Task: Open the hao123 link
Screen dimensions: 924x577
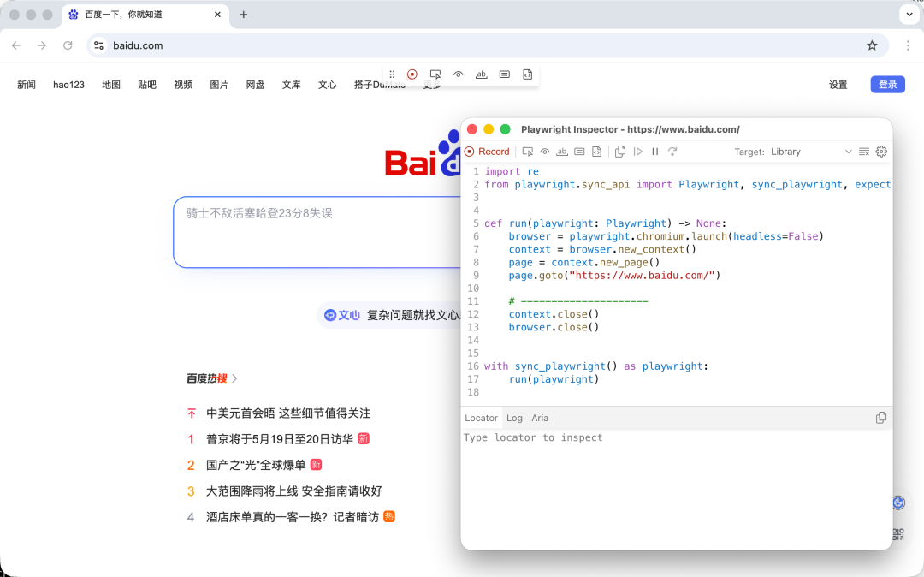Action: coord(68,84)
